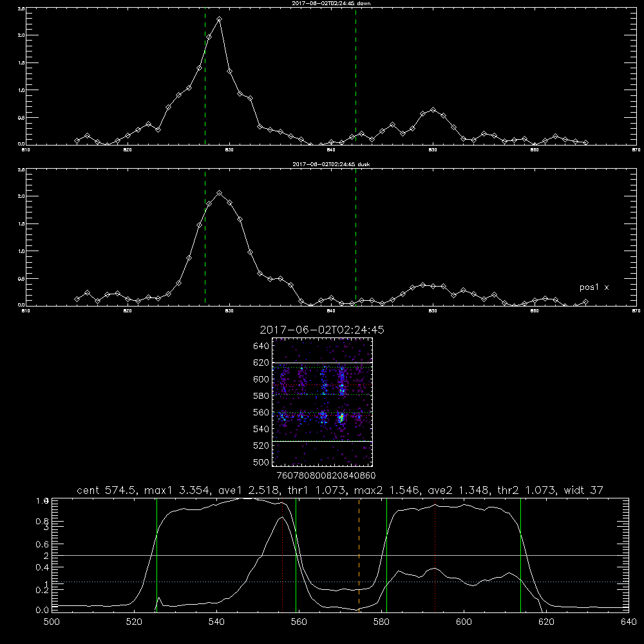The image size is (644, 644).
Task: Click the highest peak diamond in the dawn plot
Action: point(220,19)
